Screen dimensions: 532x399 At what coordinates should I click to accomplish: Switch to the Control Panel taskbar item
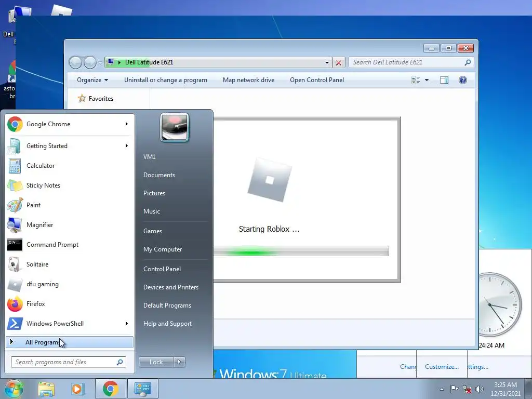(x=143, y=389)
